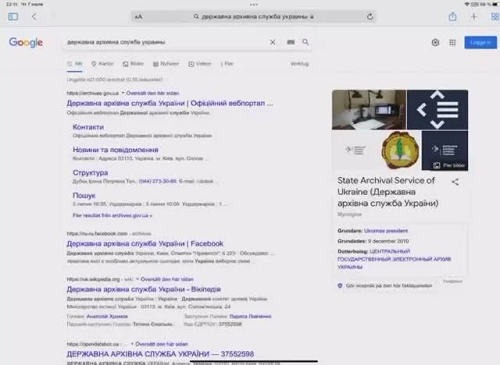Click the blue Logga in button
Viewport: 500px width, 365px height.
[480, 42]
